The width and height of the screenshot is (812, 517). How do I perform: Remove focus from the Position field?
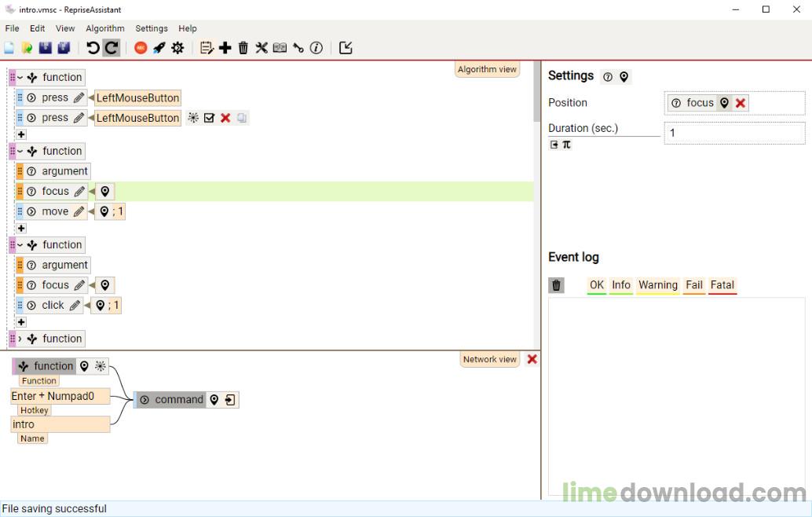click(740, 103)
